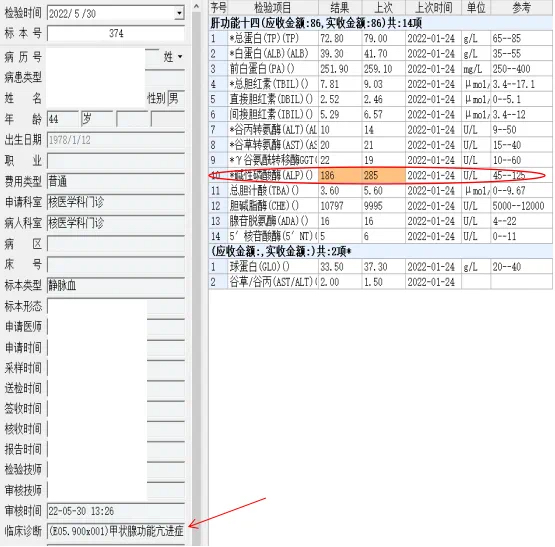The height and width of the screenshot is (547, 555).
Task: Click the 标本号 field showing 374
Action: pos(116,34)
